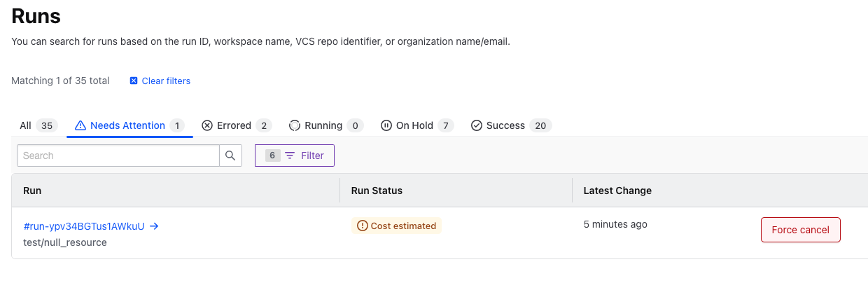Screen dimensions: 868x283
Task: Switch to the All runs tab
Action: pos(26,126)
